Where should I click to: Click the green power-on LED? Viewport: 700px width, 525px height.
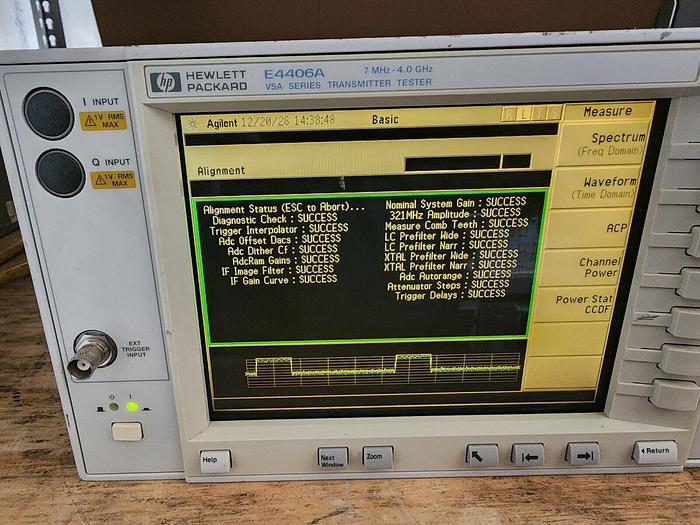pos(132,407)
